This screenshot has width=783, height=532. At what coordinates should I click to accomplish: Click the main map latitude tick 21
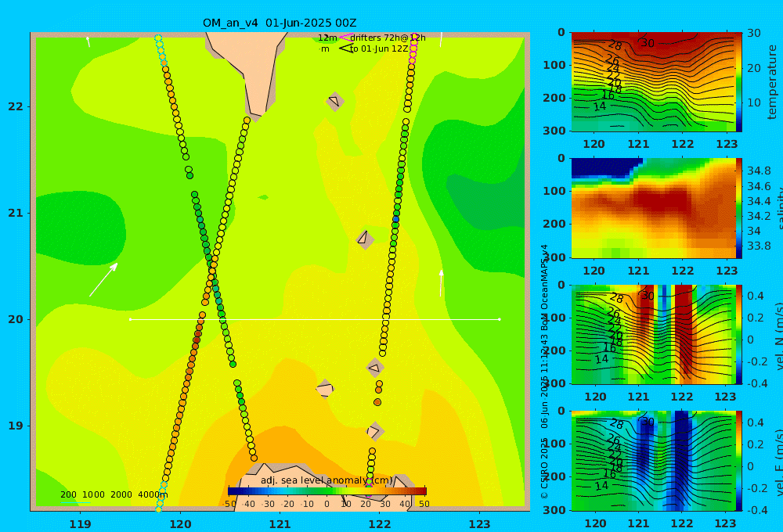click(16, 213)
